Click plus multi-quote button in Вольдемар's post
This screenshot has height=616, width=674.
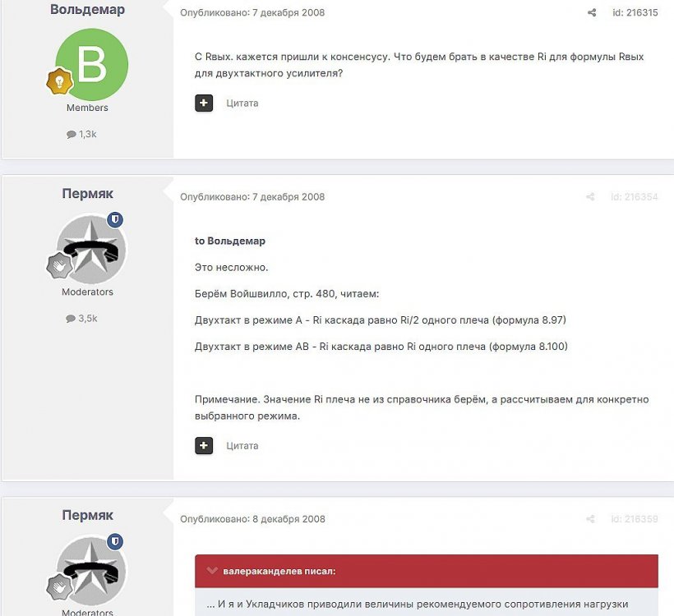point(204,103)
